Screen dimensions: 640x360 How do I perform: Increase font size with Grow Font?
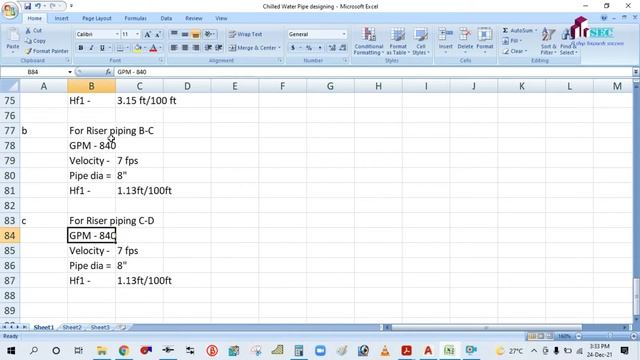(148, 34)
